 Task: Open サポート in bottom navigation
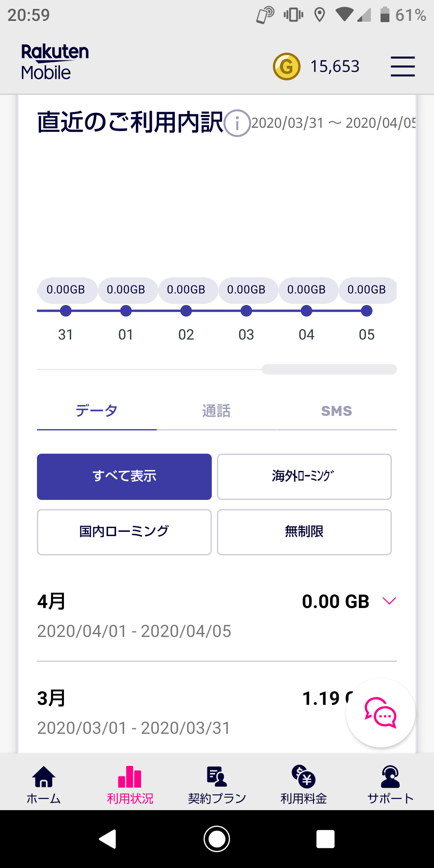(x=390, y=784)
